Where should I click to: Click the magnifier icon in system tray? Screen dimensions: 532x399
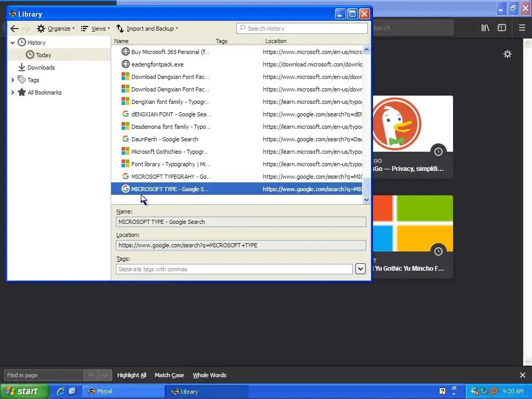click(x=494, y=392)
